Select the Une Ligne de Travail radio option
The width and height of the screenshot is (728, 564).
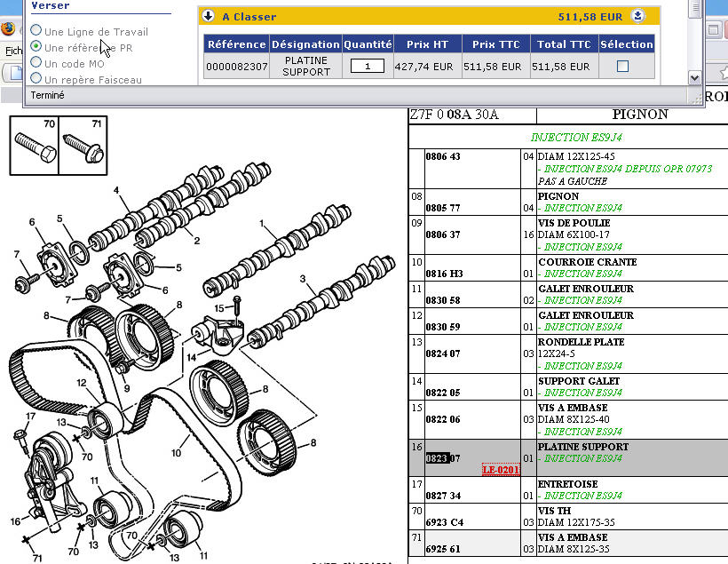(36, 31)
